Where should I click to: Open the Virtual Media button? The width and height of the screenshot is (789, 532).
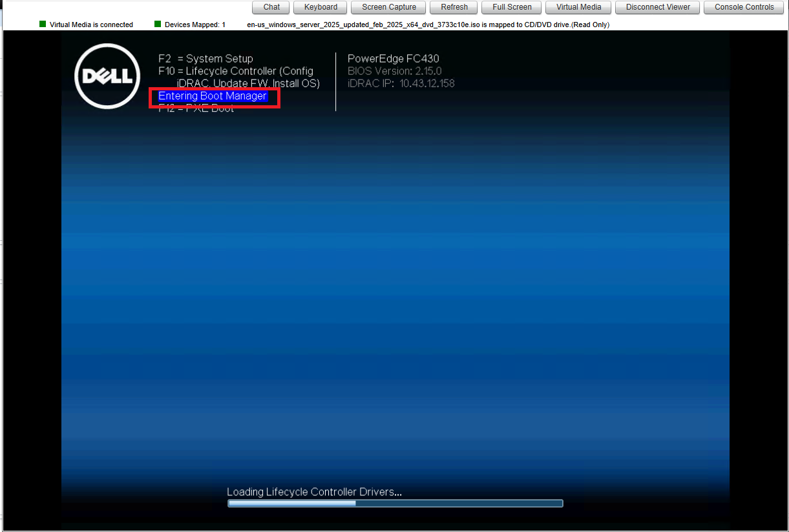(x=578, y=7)
